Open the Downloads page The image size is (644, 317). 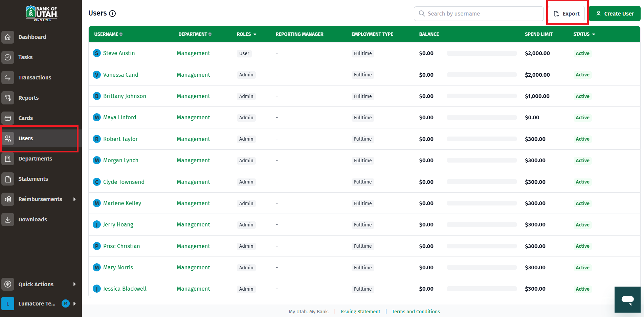32,220
